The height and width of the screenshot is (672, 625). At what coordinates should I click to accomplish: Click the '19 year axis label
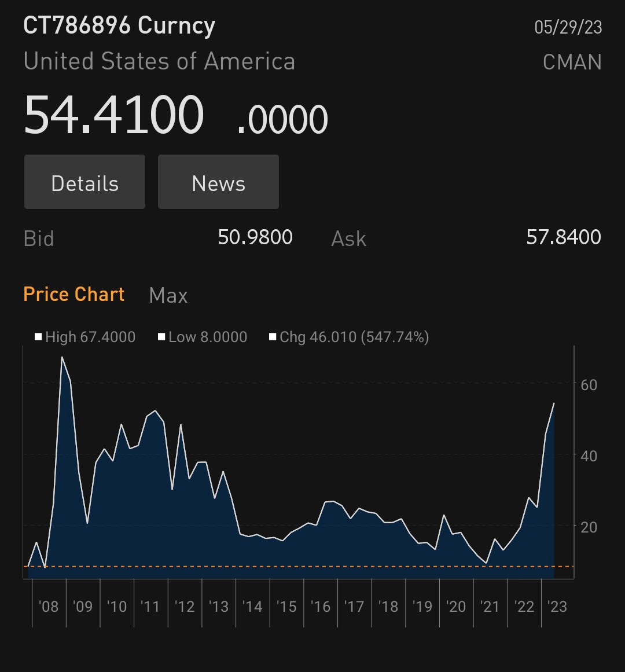coord(422,607)
